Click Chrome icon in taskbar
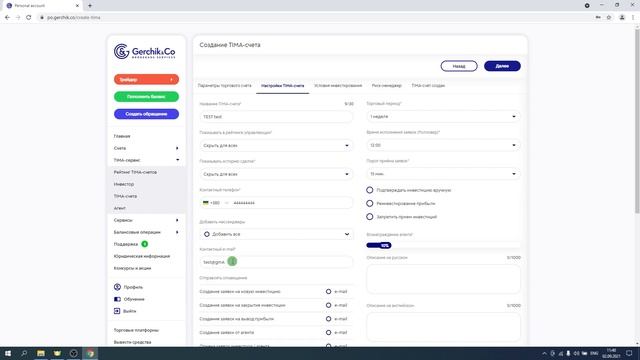This screenshot has width=640, height=360. coord(90,353)
